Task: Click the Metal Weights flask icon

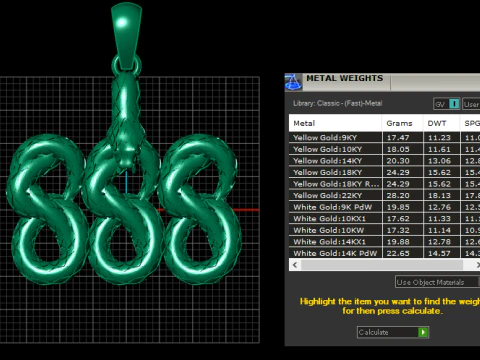Action: [x=293, y=82]
